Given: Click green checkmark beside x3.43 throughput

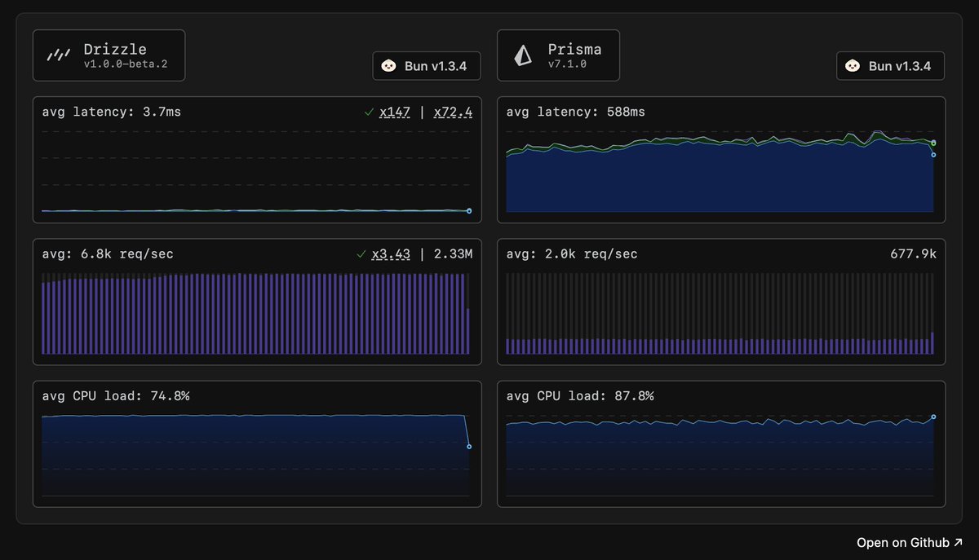Looking at the screenshot, I should click(x=361, y=254).
